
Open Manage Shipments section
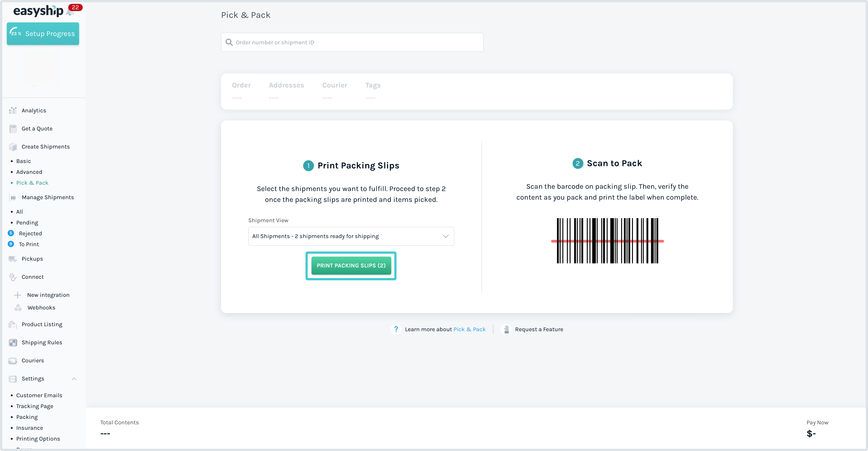click(x=47, y=198)
